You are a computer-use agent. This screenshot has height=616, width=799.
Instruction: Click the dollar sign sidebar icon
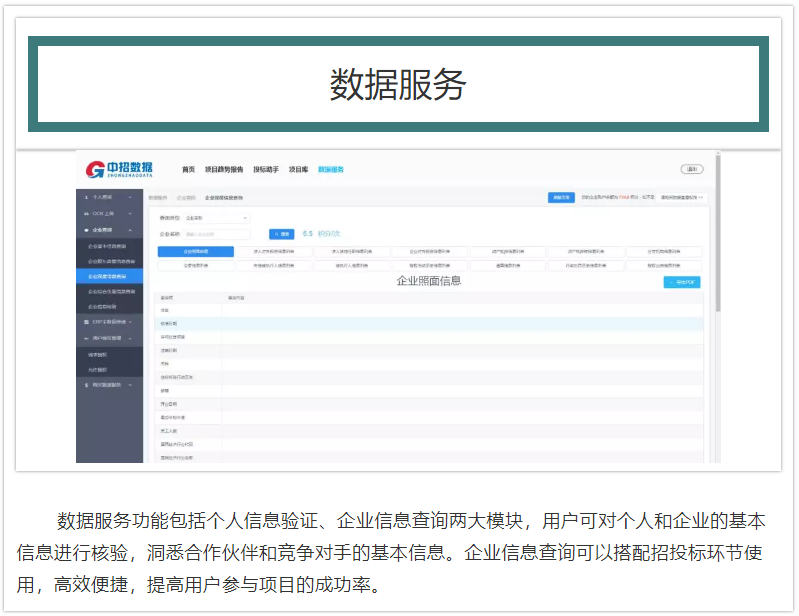(85, 384)
